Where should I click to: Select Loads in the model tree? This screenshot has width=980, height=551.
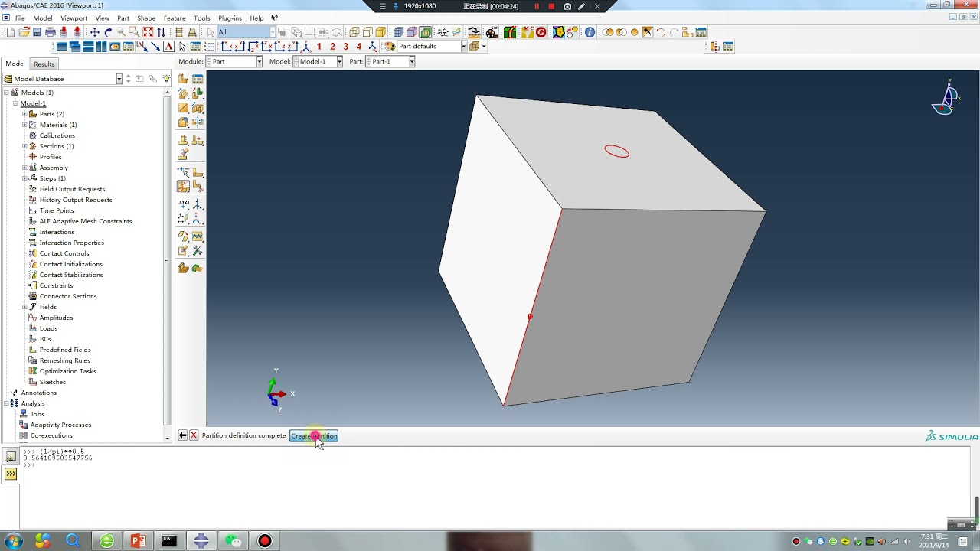coord(48,328)
